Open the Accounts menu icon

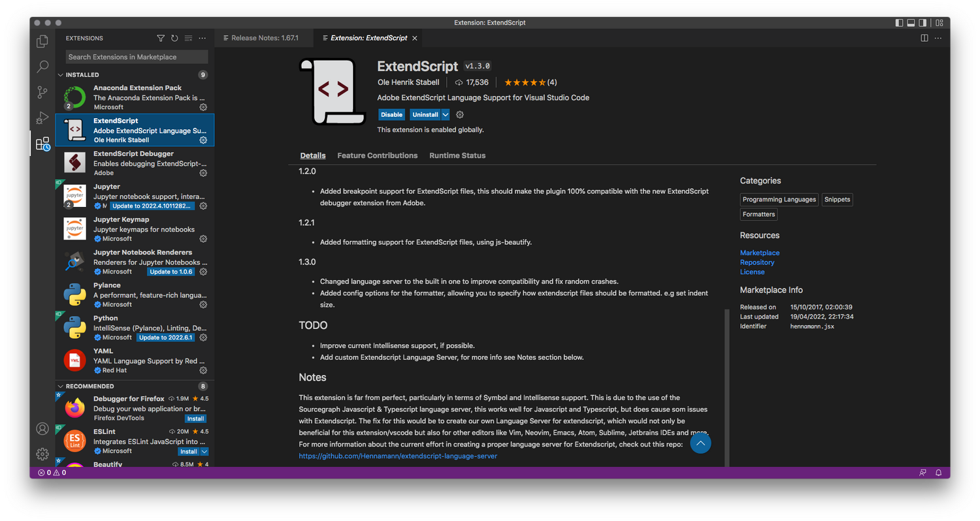tap(42, 428)
